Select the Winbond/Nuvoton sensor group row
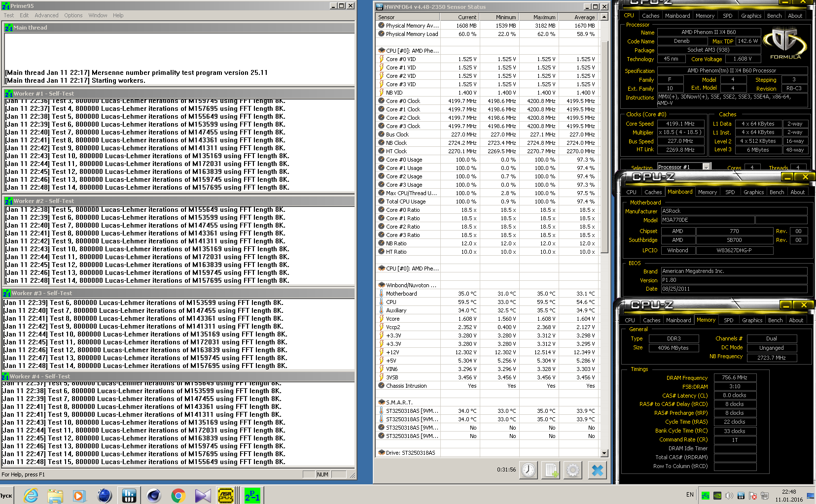Screen dimensions: 816x504 tap(487, 285)
